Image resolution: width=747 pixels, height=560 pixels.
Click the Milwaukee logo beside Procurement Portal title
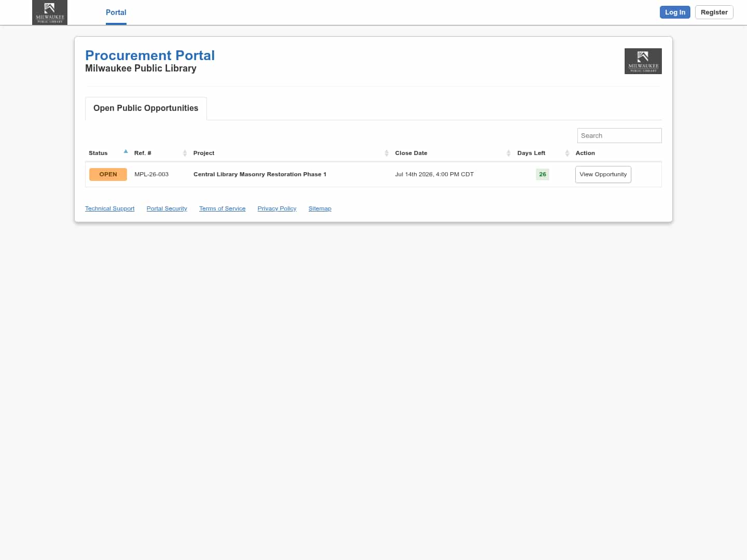(643, 61)
